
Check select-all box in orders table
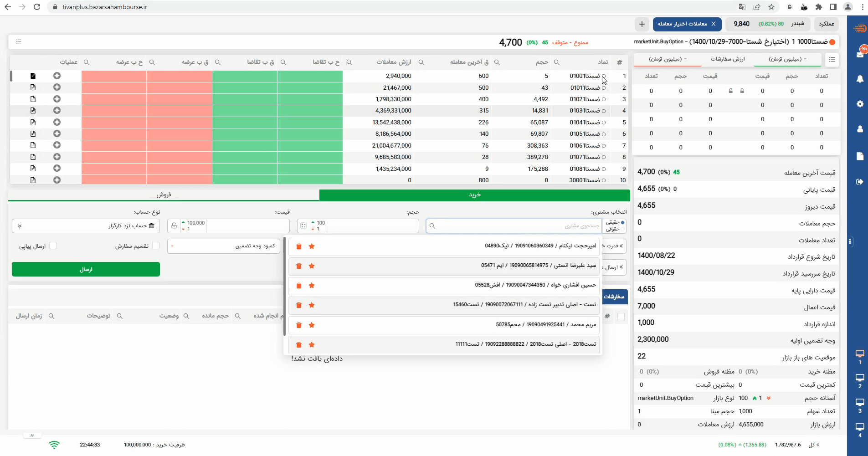(x=621, y=317)
